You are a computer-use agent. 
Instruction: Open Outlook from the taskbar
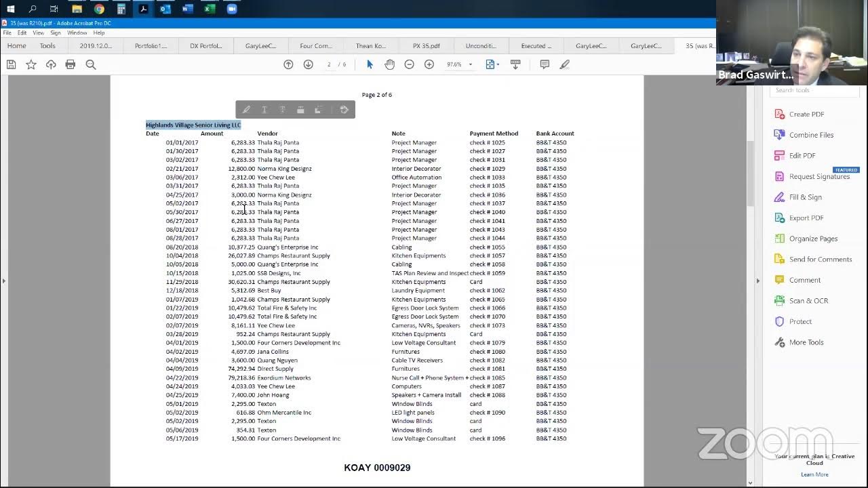point(165,9)
